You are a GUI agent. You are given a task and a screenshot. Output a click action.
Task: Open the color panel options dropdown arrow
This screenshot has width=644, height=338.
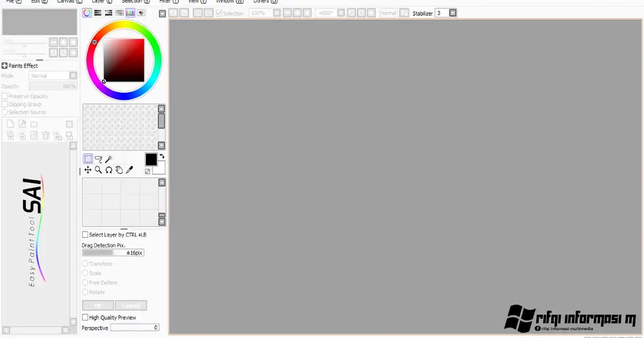(163, 14)
